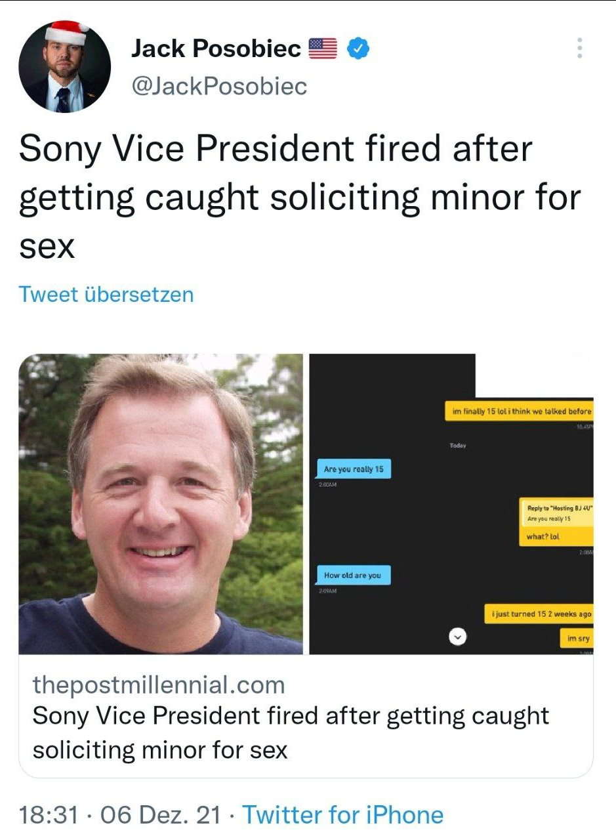Open the Santa-hat profile avatar
The width and height of the screenshot is (616, 840).
[x=64, y=66]
